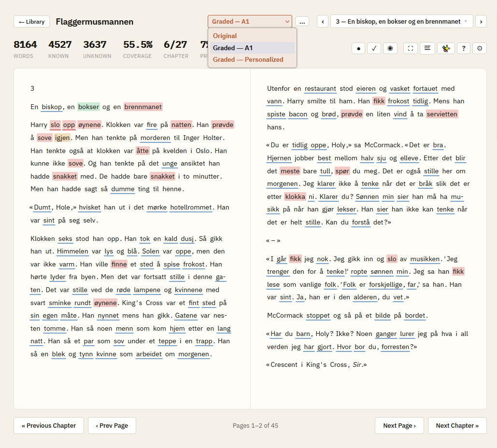Click the highlighted word 'klokka'
Screen dimensions: 497x448
tap(295, 197)
